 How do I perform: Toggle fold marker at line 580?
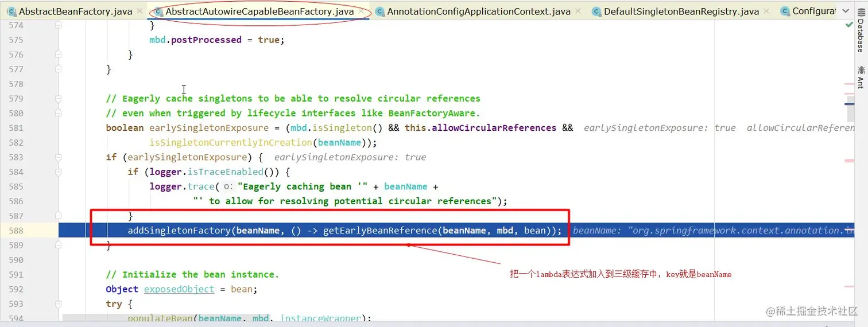click(x=58, y=113)
